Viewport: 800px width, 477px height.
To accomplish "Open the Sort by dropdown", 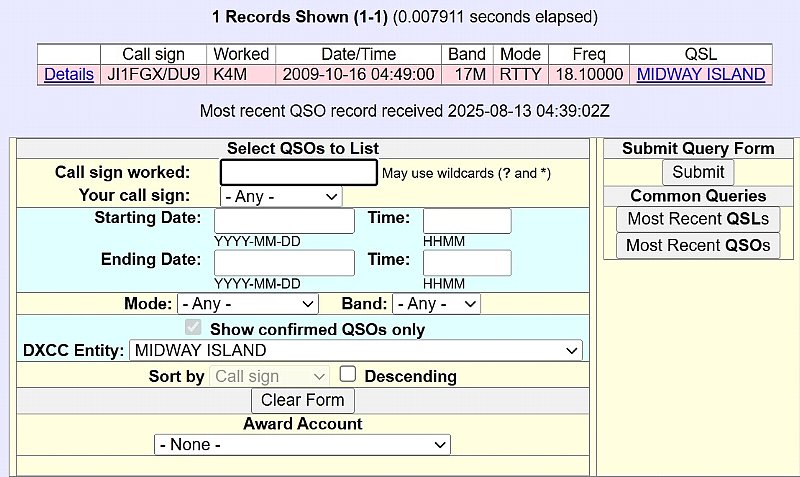I will [x=269, y=376].
